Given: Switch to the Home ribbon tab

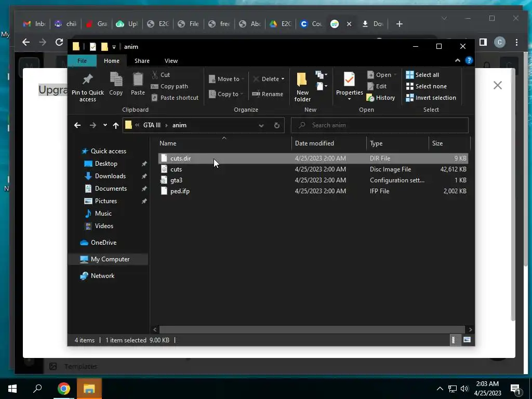Looking at the screenshot, I should 112,61.
